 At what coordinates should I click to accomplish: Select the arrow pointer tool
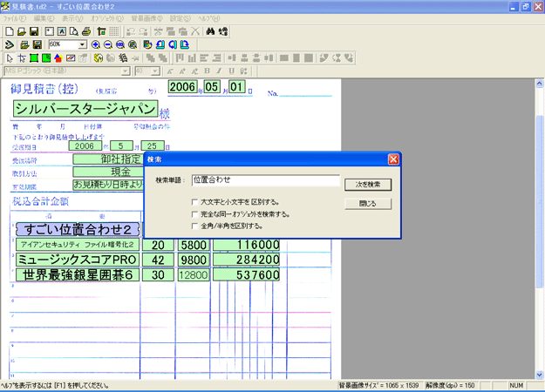(10, 58)
